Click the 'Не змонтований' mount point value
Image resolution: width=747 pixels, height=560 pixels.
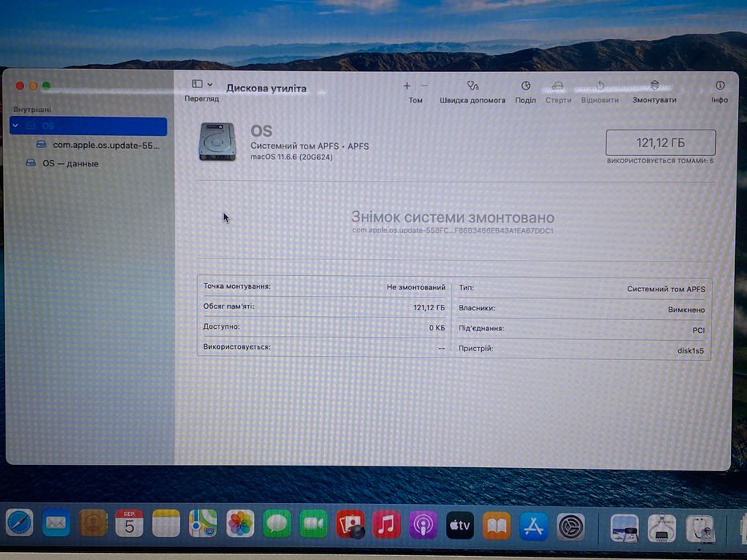click(x=416, y=287)
